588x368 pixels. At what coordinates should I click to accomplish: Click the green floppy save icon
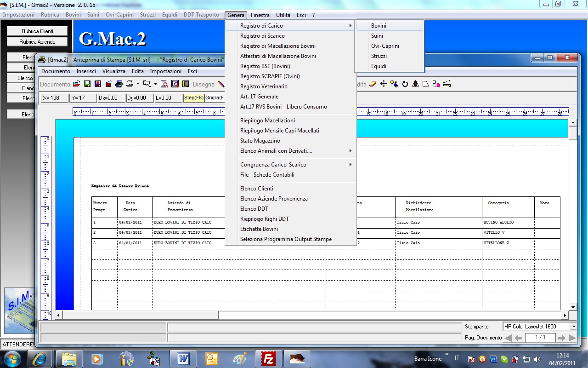[x=87, y=84]
